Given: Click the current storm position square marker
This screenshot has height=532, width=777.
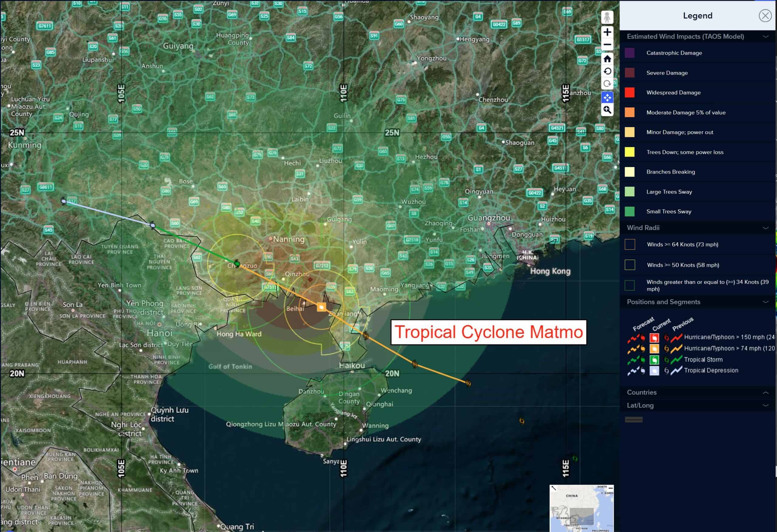Looking at the screenshot, I should (x=321, y=307).
